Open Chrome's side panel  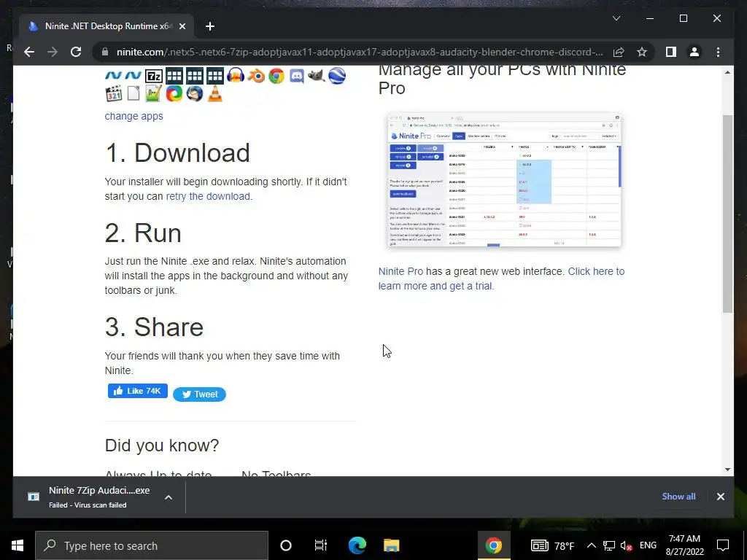pyautogui.click(x=671, y=52)
